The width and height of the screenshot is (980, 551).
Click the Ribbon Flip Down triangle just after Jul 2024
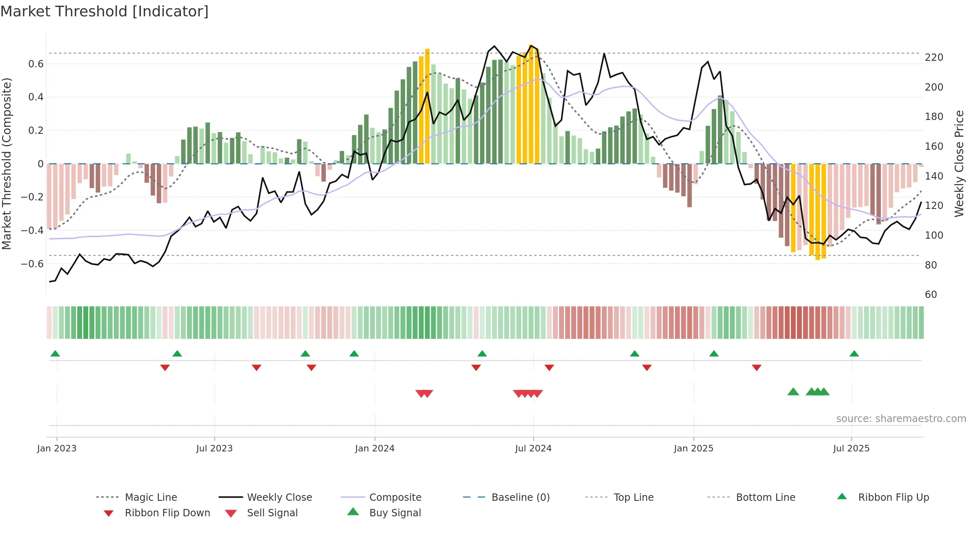[549, 368]
